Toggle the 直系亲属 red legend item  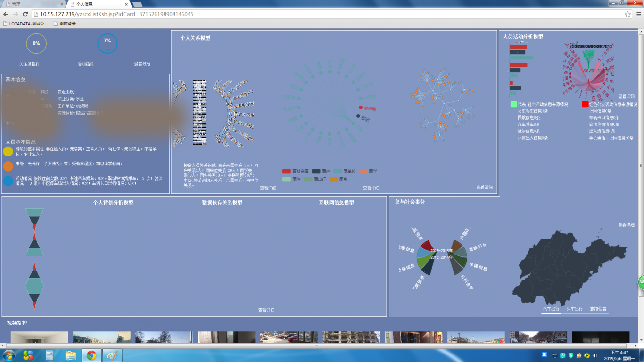[x=296, y=171]
